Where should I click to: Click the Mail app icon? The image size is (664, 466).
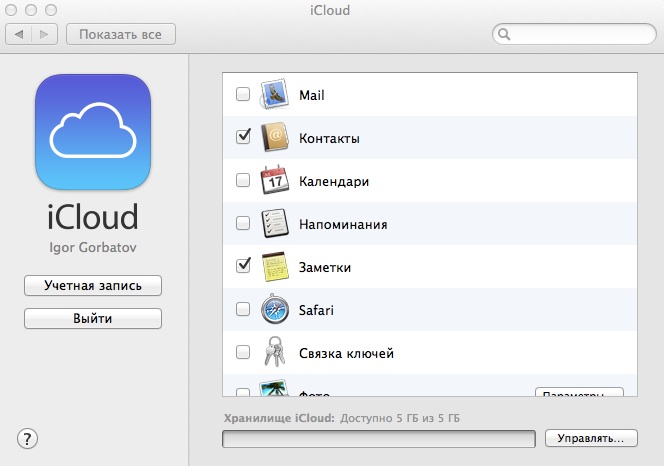[x=274, y=95]
